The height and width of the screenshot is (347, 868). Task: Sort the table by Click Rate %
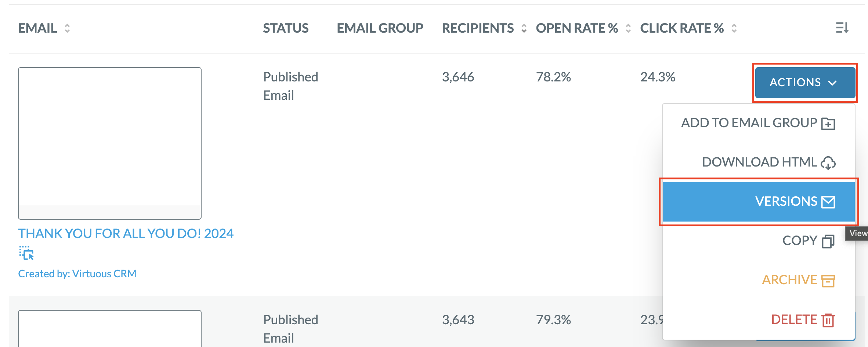coord(734,28)
